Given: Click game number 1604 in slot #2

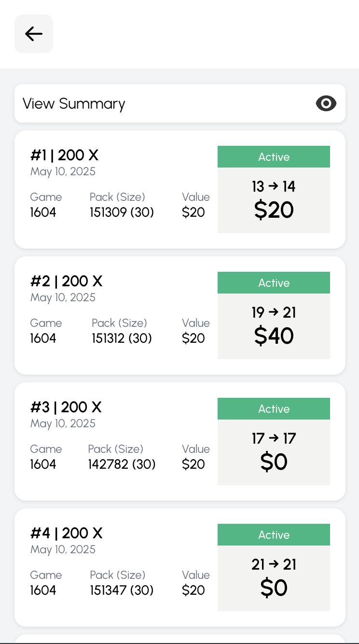Looking at the screenshot, I should pyautogui.click(x=43, y=338).
